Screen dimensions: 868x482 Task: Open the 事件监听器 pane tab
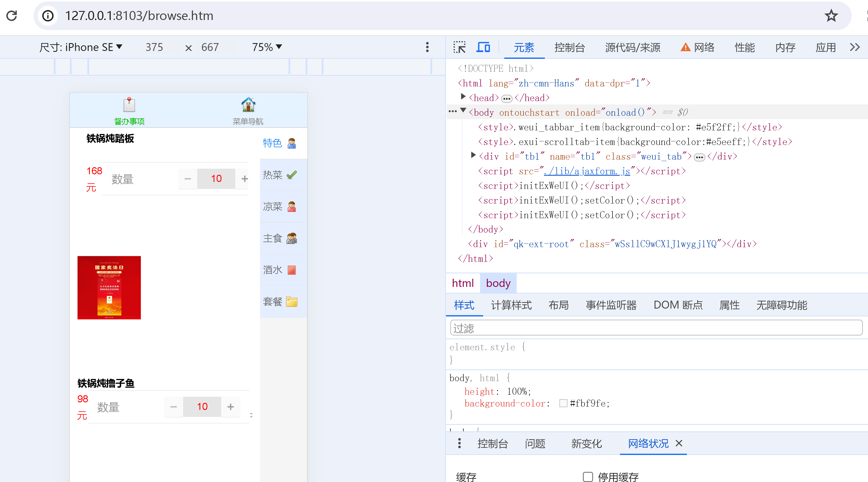pos(611,305)
